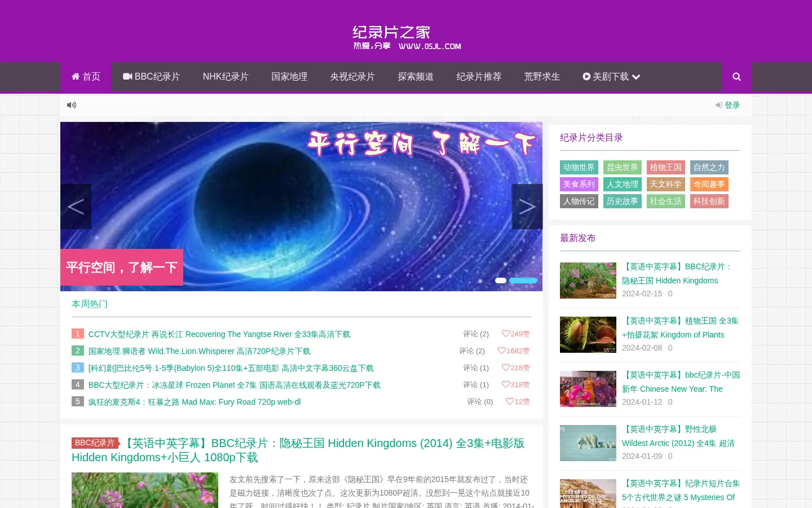This screenshot has width=812, height=508.
Task: Open the flower article thumbnail image
Action: tap(145, 490)
